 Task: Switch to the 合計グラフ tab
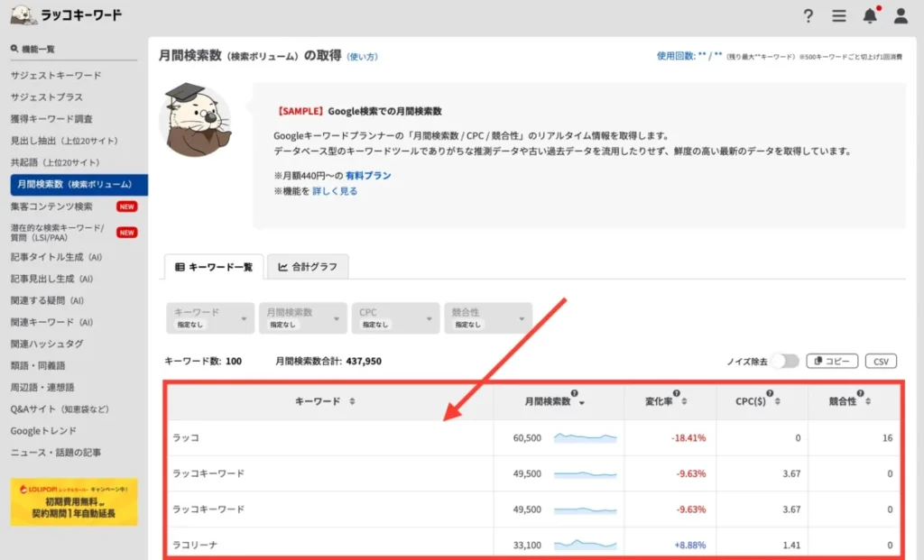tap(308, 267)
